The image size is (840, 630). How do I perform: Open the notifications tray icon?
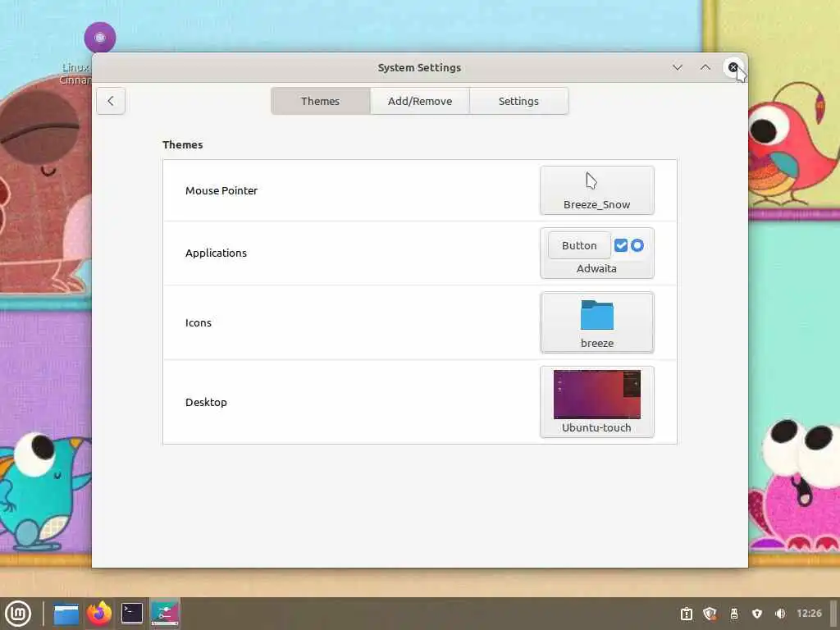tap(687, 614)
